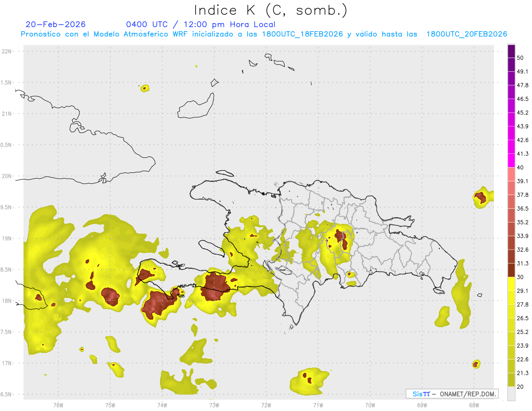The width and height of the screenshot is (532, 411).
Task: Click the longitude label "68W"
Action: pyautogui.click(x=474, y=405)
